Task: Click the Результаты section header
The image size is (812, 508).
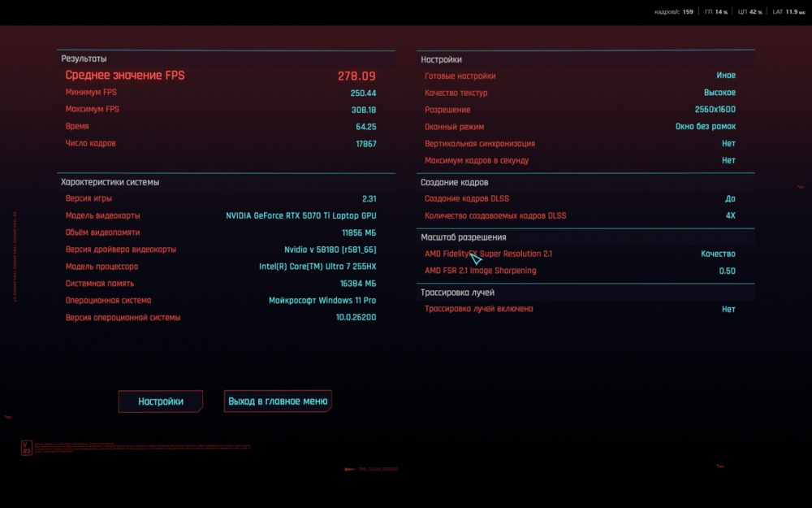Action: 84,59
